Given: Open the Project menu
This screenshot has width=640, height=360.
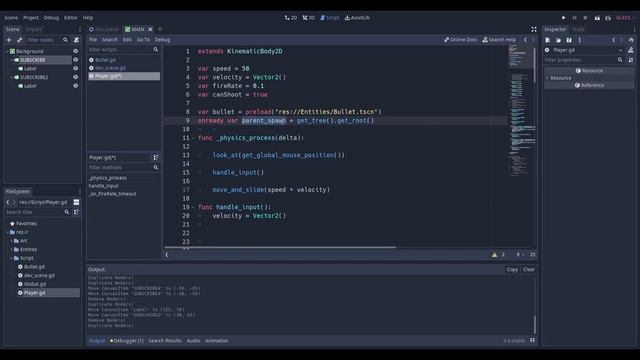Looking at the screenshot, I should coord(31,18).
